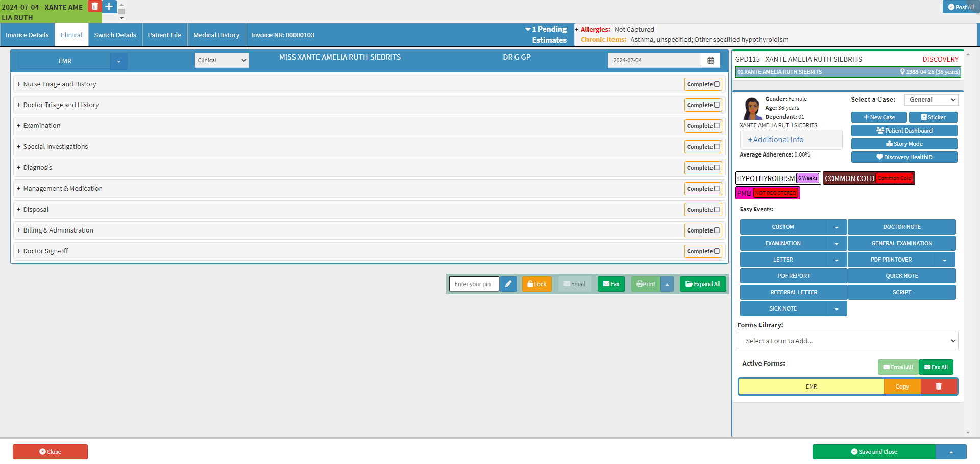
Task: Print the EMR form
Action: click(646, 284)
